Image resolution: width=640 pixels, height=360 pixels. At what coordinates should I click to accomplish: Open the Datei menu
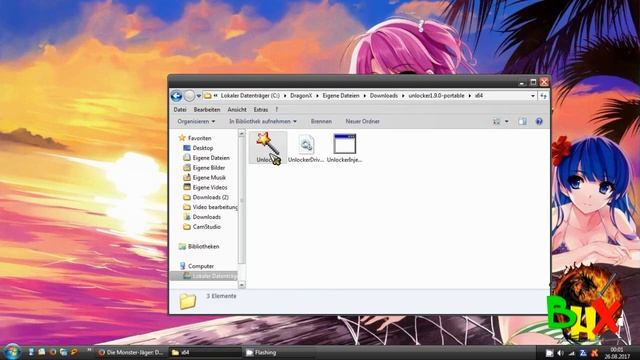click(x=180, y=109)
